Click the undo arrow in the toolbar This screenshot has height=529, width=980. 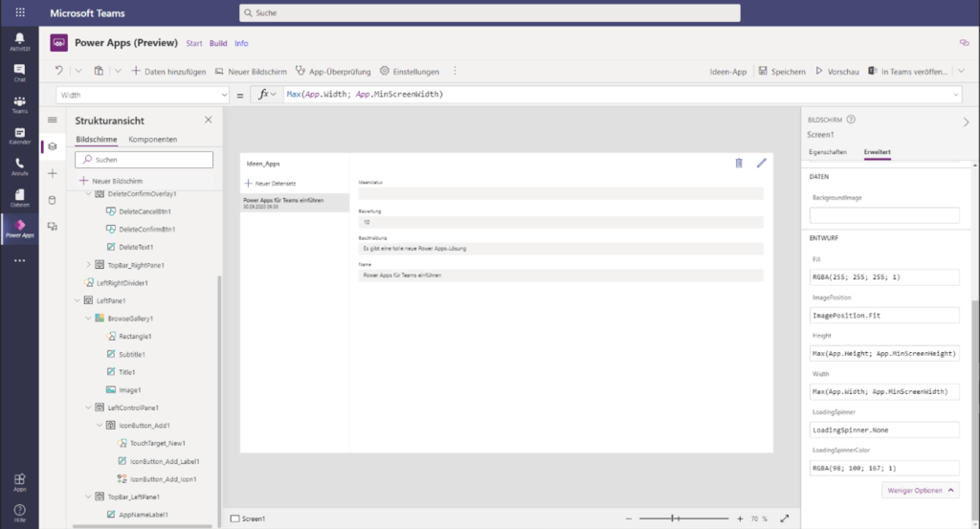58,71
